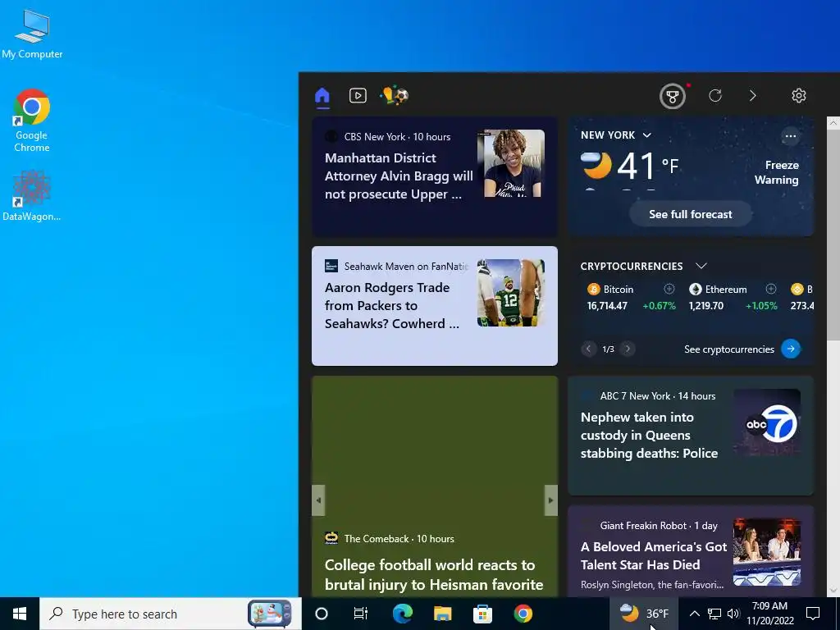Launch Chrome from the taskbar
The width and height of the screenshot is (840, 630).
(523, 614)
